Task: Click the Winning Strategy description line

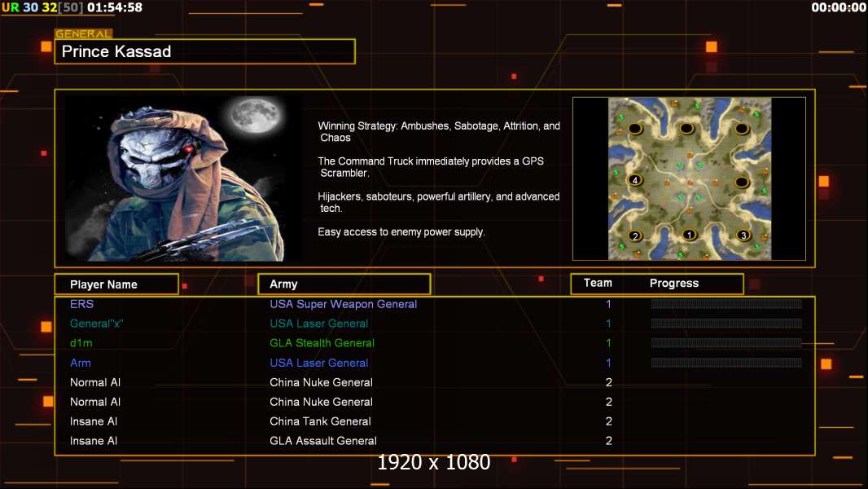Action: (439, 132)
